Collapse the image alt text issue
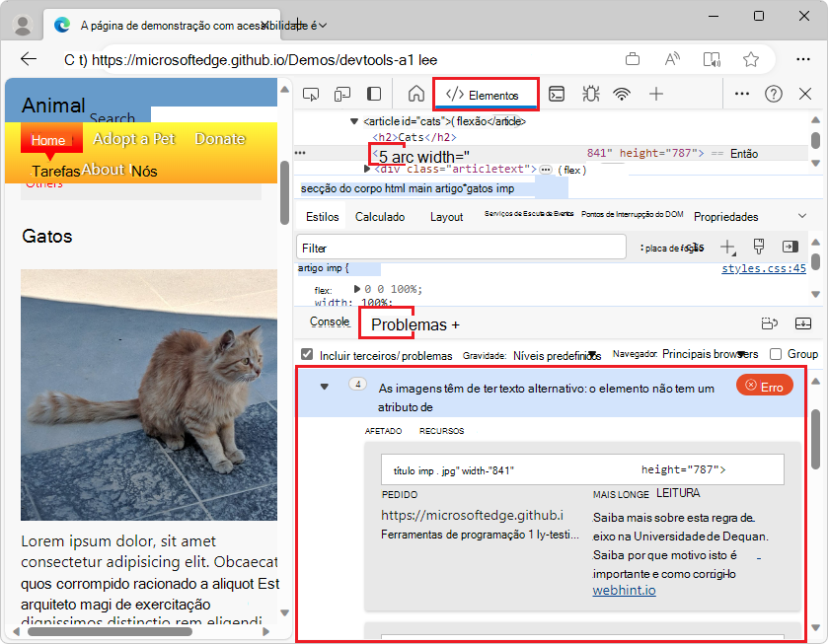Screen dimensions: 828x644 324,387
